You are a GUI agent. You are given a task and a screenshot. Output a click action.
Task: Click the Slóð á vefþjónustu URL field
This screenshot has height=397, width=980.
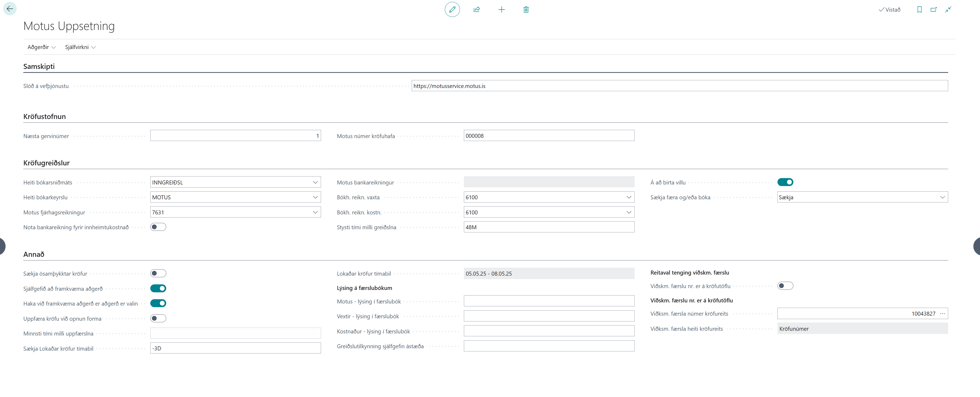point(679,86)
